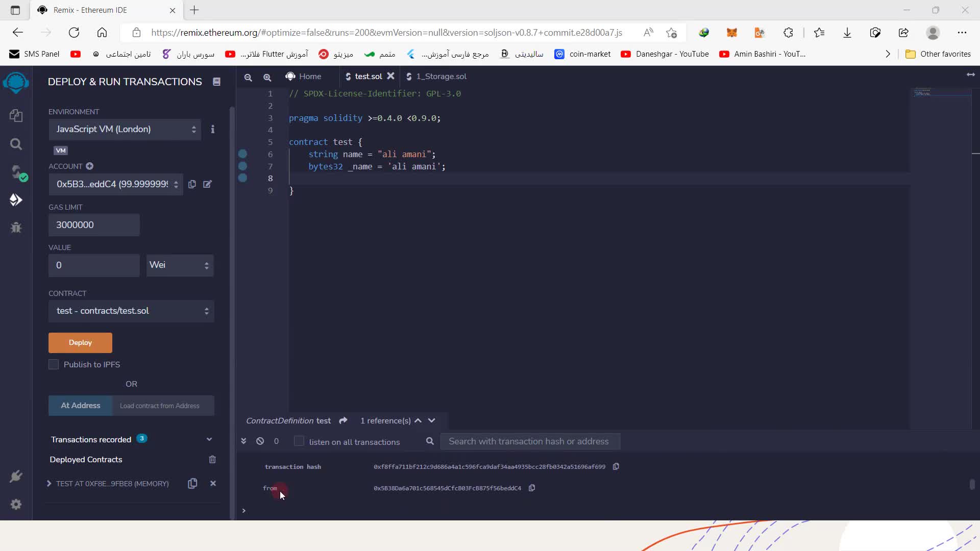This screenshot has height=551, width=980.
Task: Enable Publish to IPFS checkbox
Action: coord(54,364)
